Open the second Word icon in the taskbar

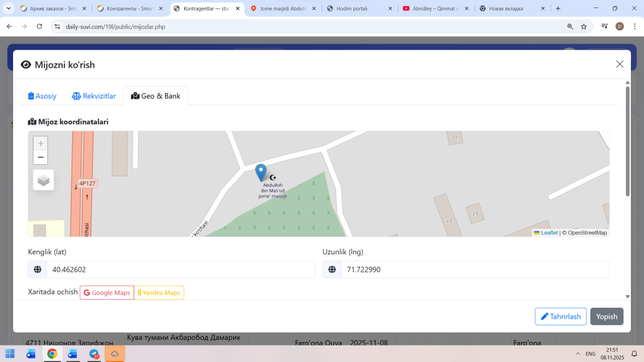click(x=72, y=354)
